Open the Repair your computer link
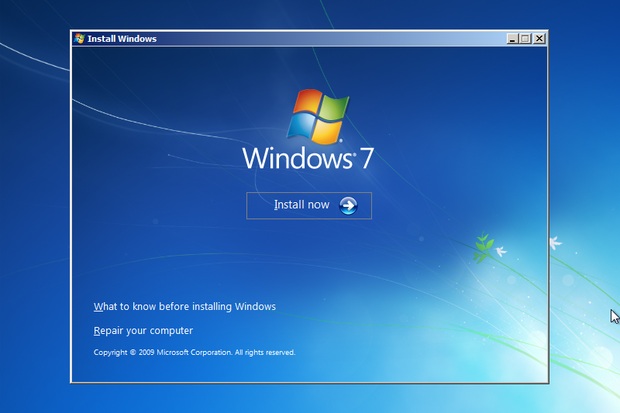The width and height of the screenshot is (620, 413). point(143,331)
